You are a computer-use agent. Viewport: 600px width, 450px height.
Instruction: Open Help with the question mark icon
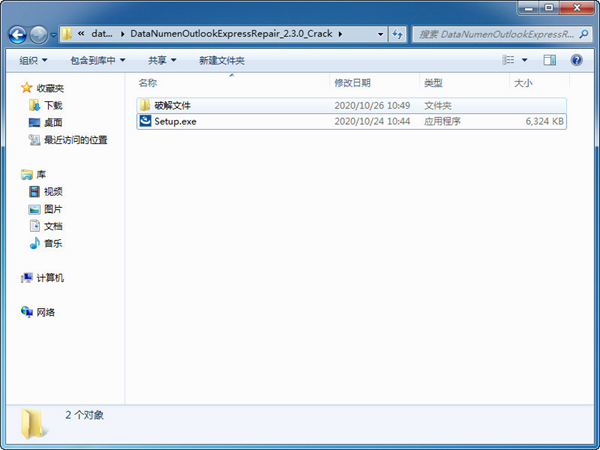coord(576,60)
